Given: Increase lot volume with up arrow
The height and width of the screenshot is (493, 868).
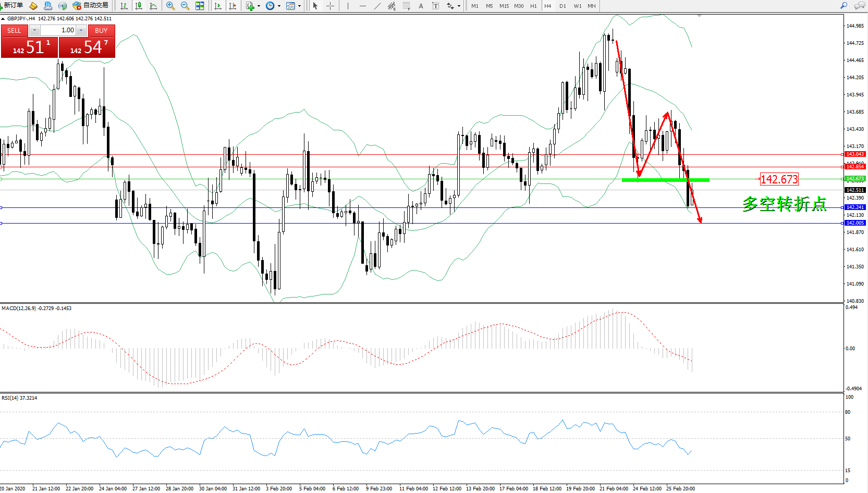Looking at the screenshot, I should (81, 30).
